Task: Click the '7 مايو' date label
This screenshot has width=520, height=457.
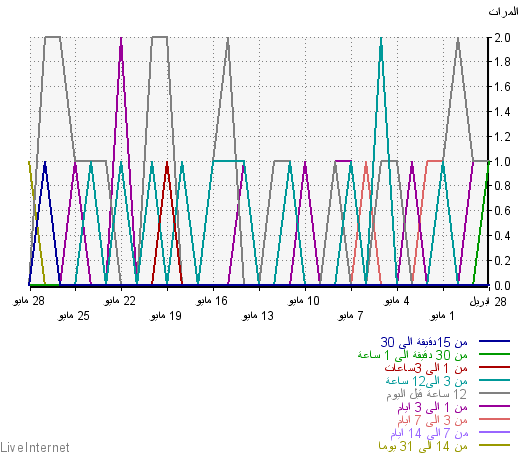Action: [x=351, y=316]
